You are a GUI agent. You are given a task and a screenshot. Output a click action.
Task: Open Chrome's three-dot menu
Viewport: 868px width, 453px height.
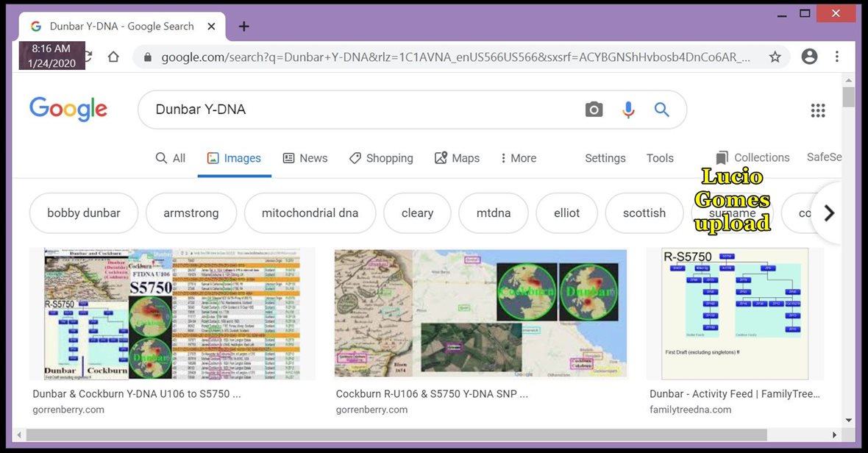pyautogui.click(x=837, y=57)
